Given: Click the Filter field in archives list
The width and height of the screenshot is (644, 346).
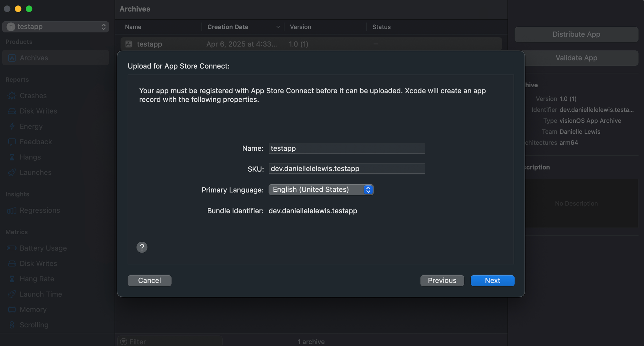Looking at the screenshot, I should [170, 341].
